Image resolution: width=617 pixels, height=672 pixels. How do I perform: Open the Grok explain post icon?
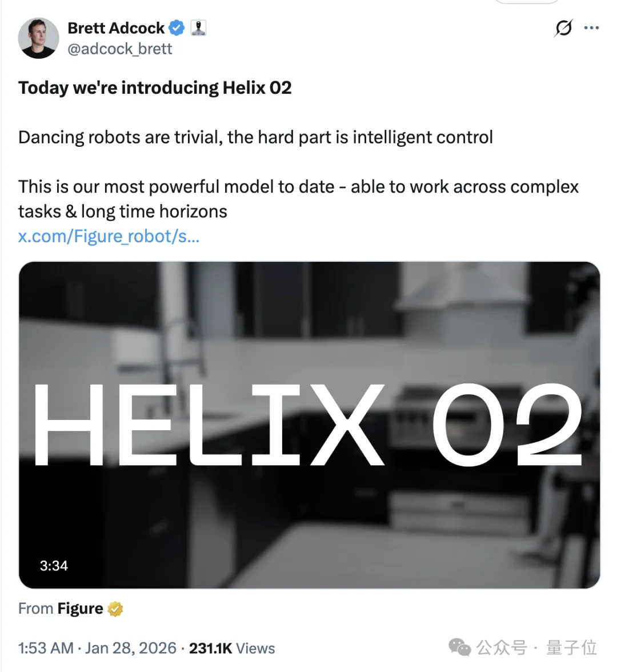point(564,27)
